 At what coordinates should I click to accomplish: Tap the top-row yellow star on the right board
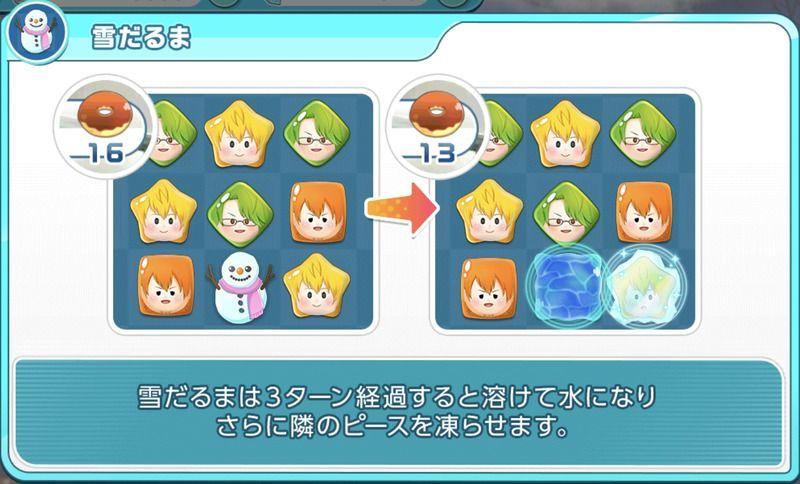pos(565,133)
